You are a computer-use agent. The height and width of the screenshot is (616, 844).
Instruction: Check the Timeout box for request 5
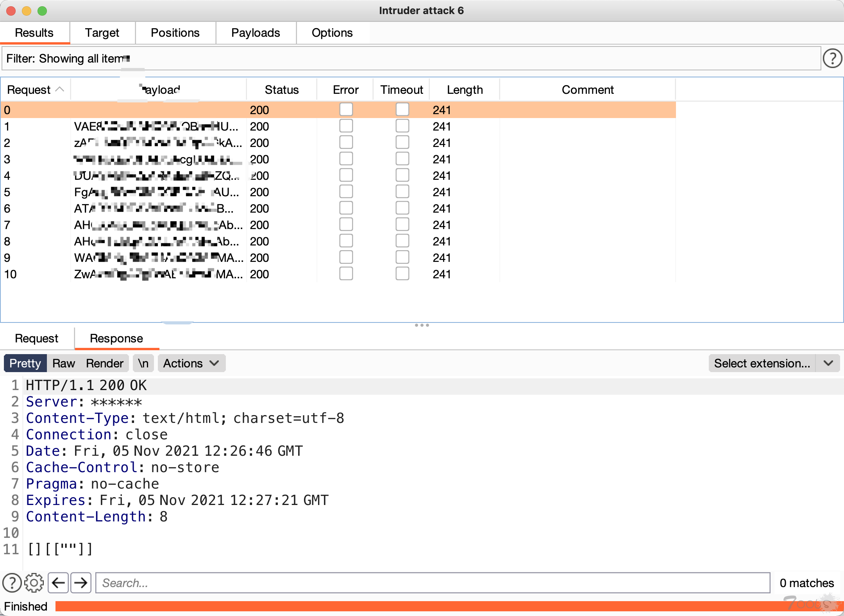(x=402, y=192)
